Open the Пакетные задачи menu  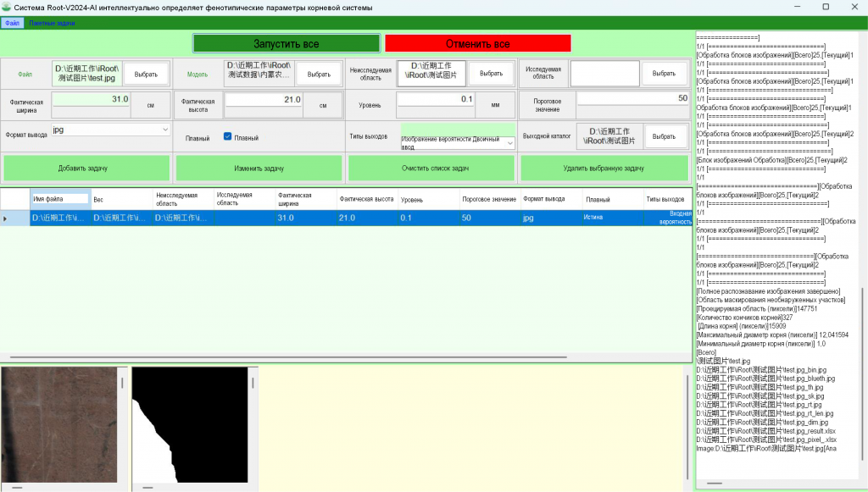[x=52, y=23]
